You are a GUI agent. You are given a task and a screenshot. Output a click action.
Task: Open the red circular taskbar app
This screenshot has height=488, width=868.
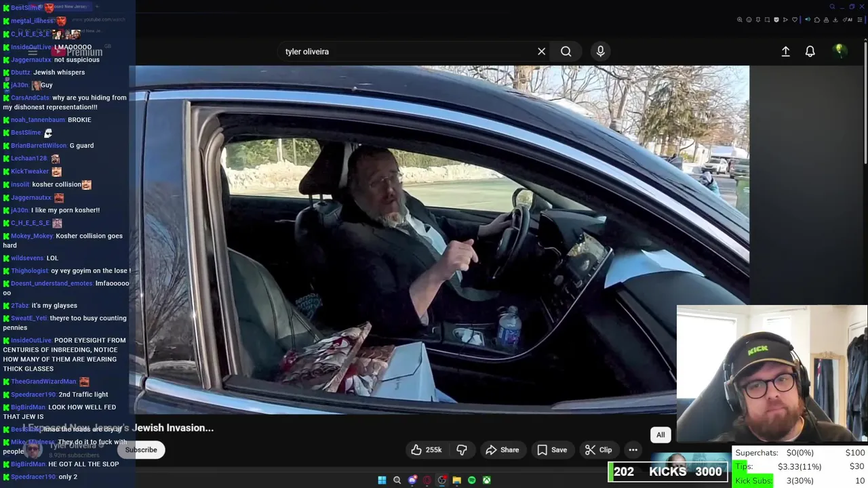pyautogui.click(x=427, y=480)
